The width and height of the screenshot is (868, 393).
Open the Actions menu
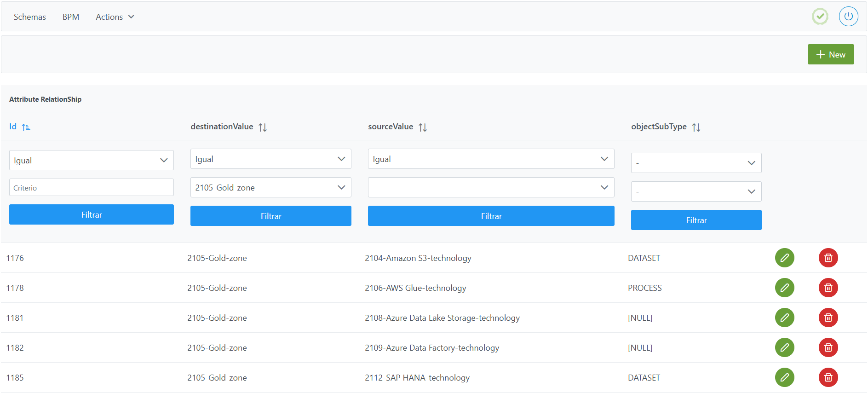tap(115, 17)
